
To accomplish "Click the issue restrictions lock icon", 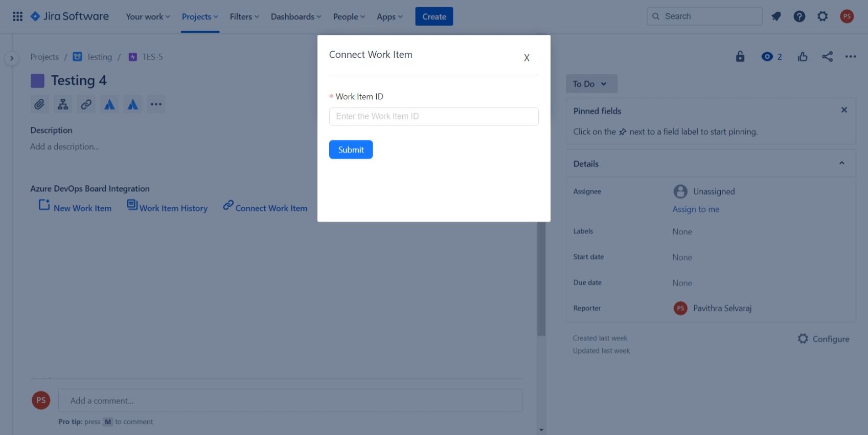I will tap(740, 57).
